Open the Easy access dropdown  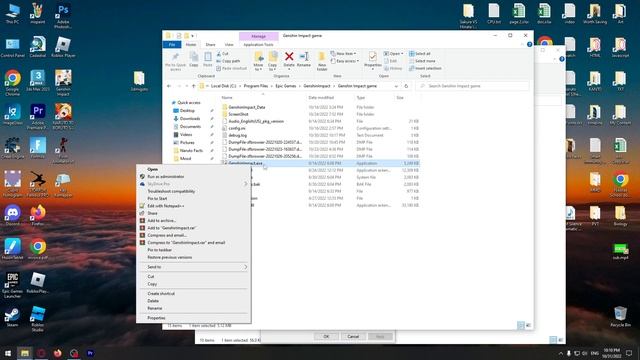coord(345,61)
